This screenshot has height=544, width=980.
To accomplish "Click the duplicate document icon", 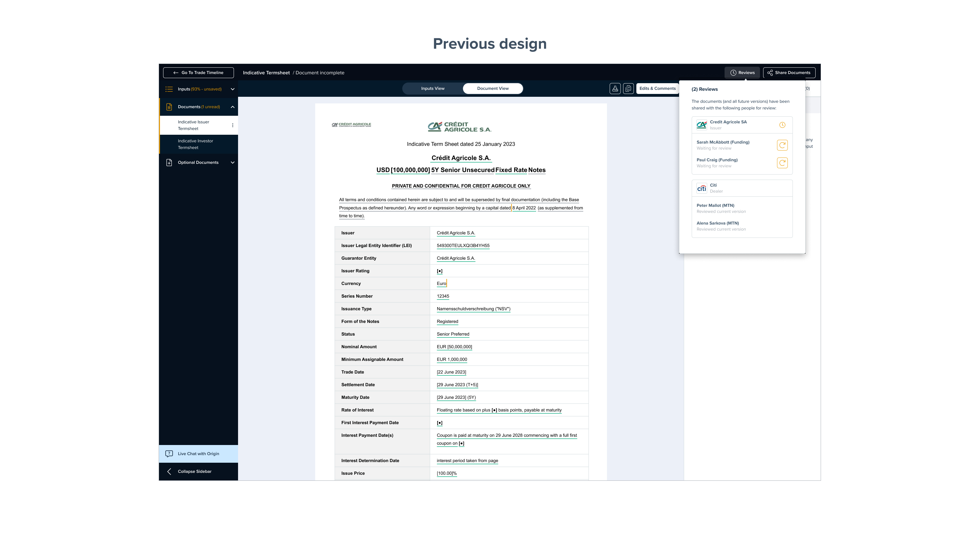I will coord(628,88).
